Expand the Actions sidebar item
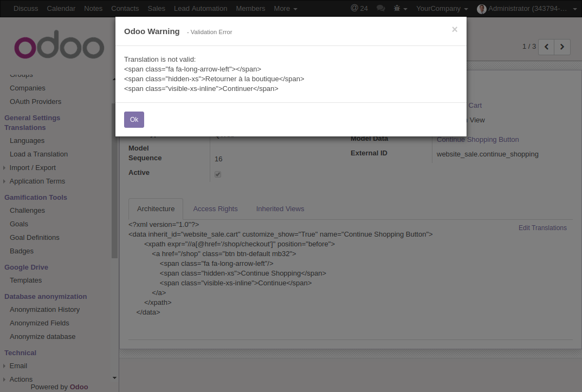 (x=21, y=380)
